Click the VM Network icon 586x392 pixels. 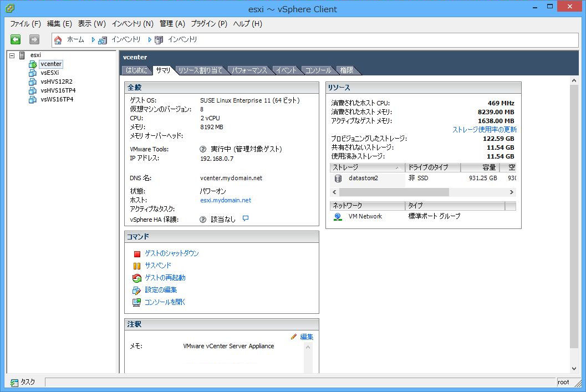click(x=338, y=217)
